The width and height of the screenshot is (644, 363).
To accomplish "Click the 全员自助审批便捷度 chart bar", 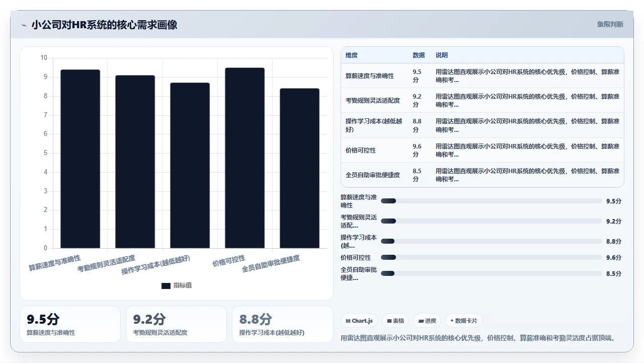I will 300,168.
